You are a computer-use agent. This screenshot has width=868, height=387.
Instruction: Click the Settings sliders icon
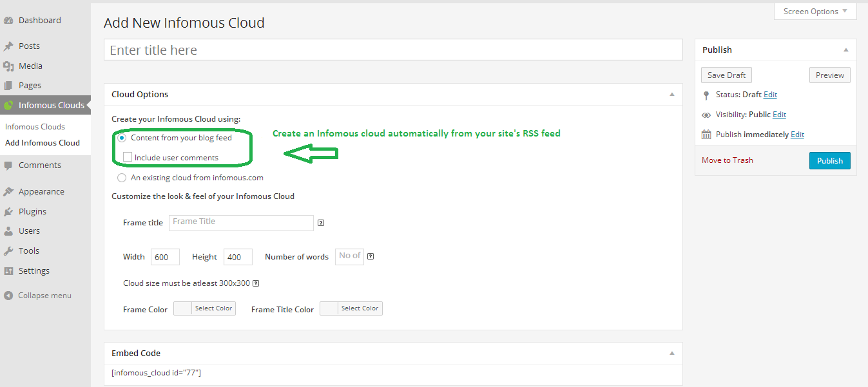pos(8,271)
